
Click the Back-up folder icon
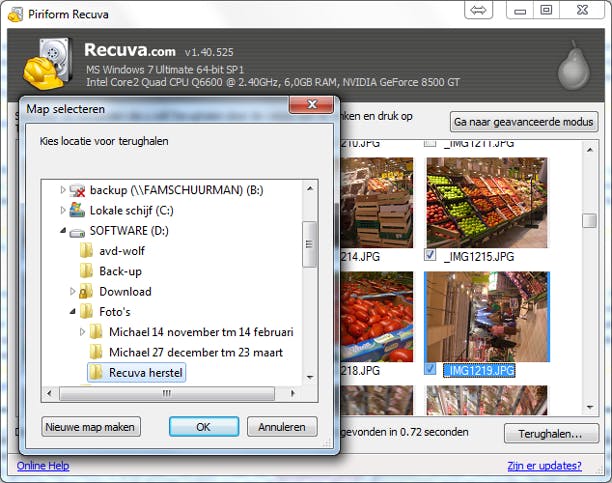point(86,271)
